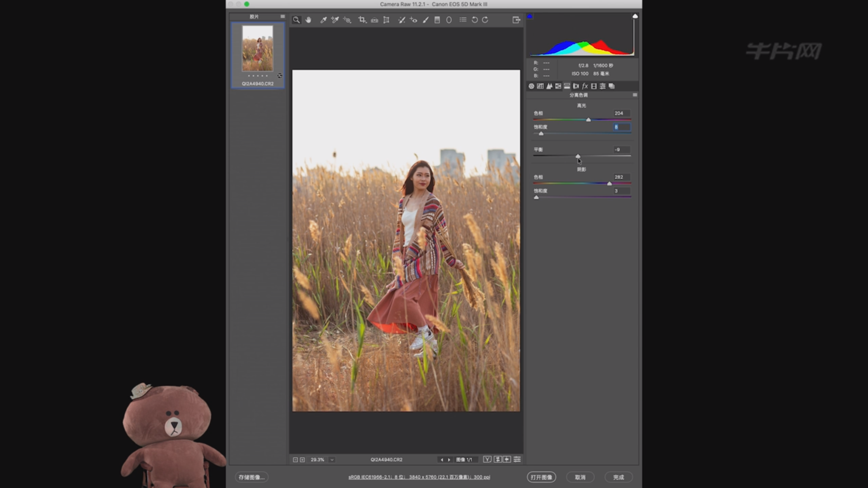Switch to the HSL Adjustments panel tab

[558, 86]
